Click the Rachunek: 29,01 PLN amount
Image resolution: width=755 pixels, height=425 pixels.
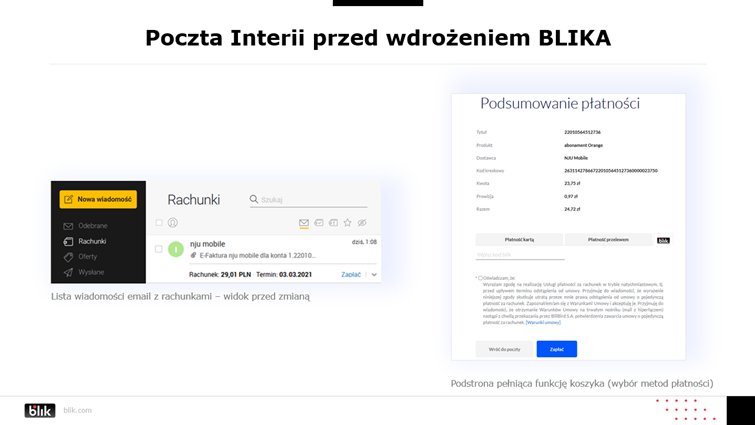coord(220,274)
